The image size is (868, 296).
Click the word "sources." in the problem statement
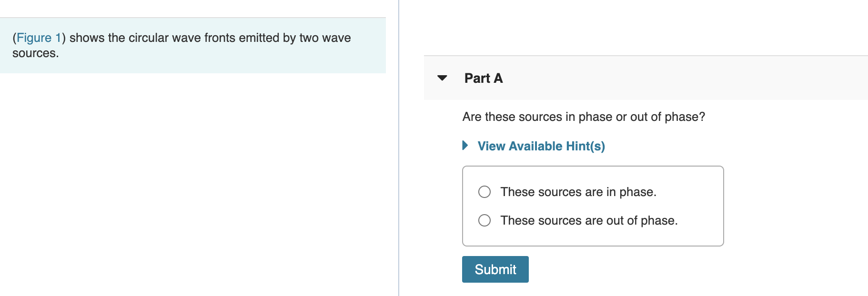tap(36, 53)
